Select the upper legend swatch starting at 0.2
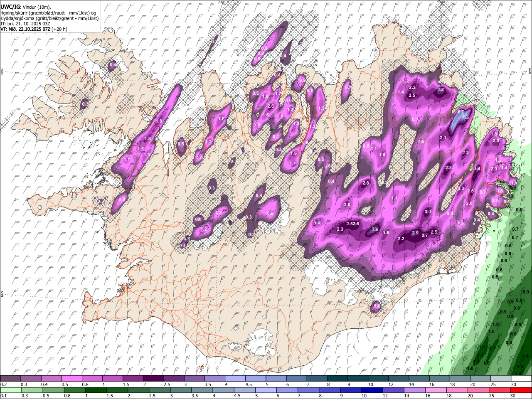This screenshot has height=399, width=532. pyautogui.click(x=10, y=379)
